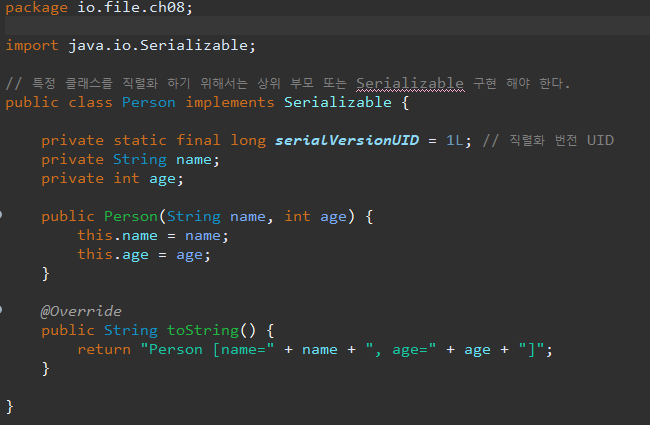Click the "]" string literal ending the return

tap(531, 350)
